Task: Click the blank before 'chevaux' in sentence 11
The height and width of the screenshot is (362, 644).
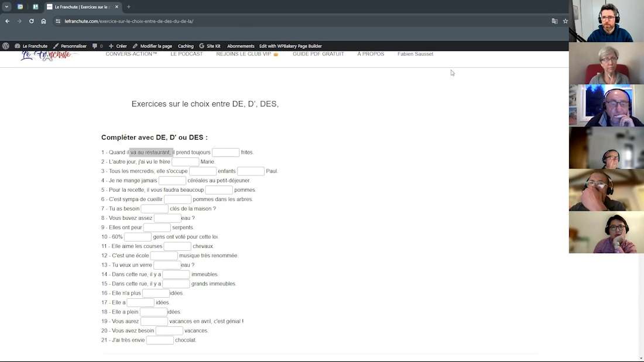Action: (177, 246)
